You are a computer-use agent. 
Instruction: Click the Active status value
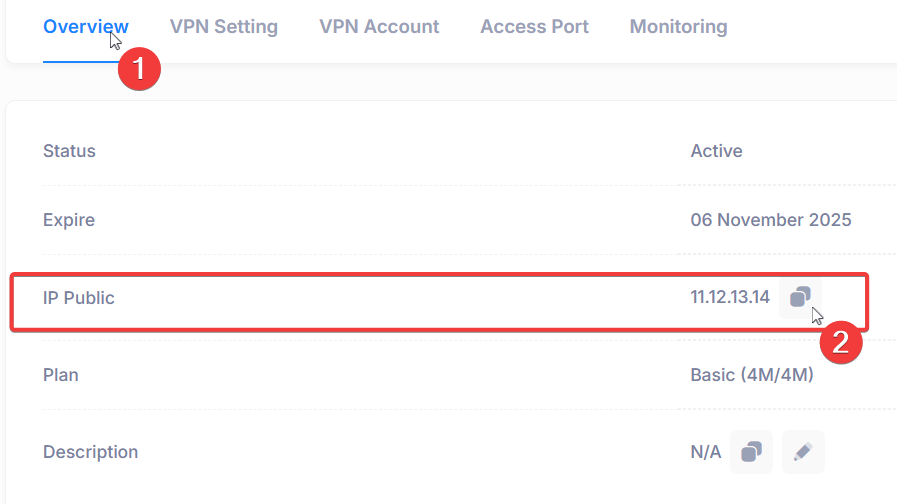(x=716, y=151)
